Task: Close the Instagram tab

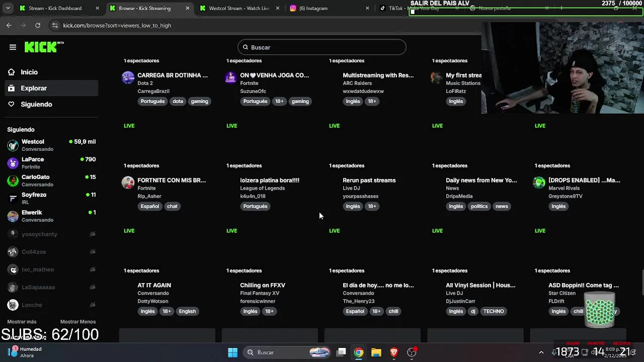Action: tap(367, 8)
